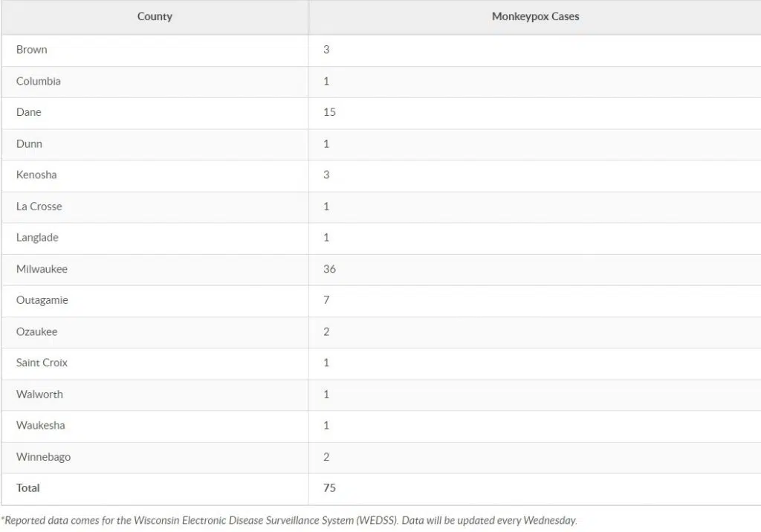Click the Outagamie county name
Screen dimensions: 761x532
click(x=42, y=300)
